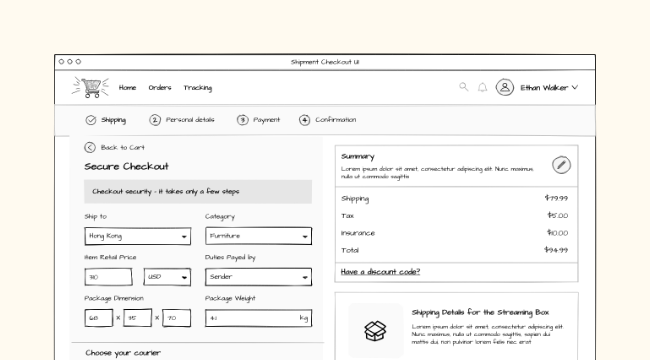Screen dimensions: 650x360
Task: Open the Duties Payed by Sender dropdown
Action: pyautogui.click(x=258, y=277)
